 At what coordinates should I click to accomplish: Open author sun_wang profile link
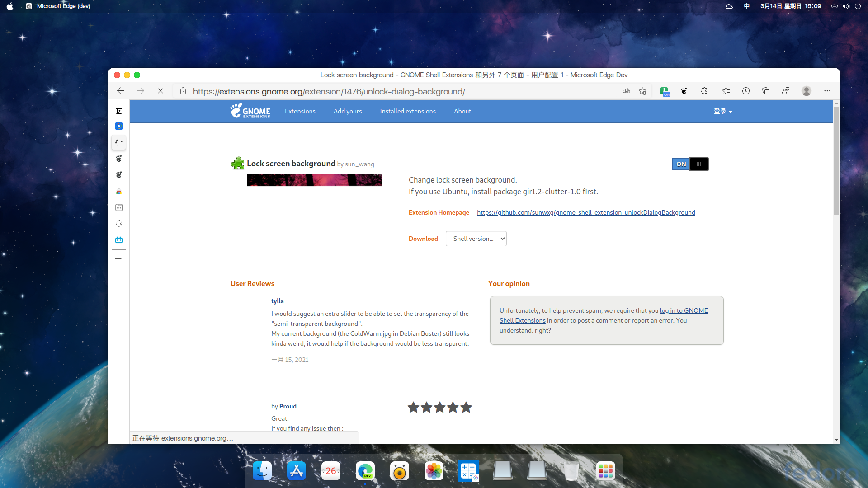[x=359, y=164]
